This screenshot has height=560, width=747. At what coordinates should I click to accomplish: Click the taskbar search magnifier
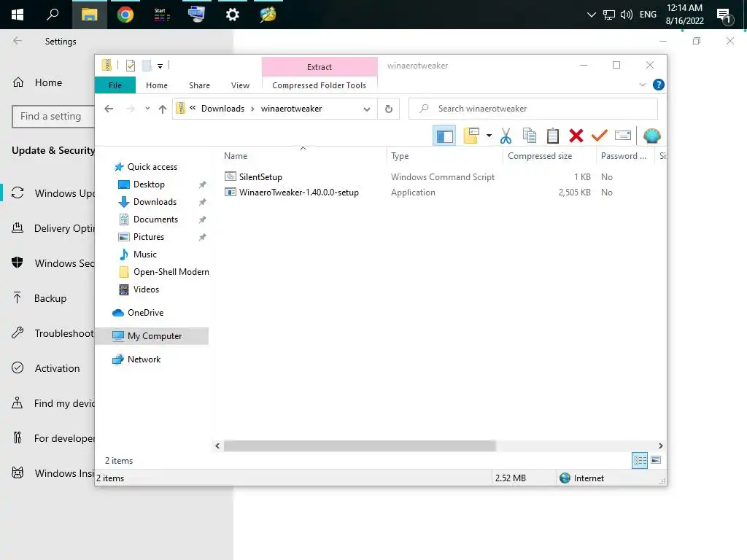pyautogui.click(x=53, y=15)
